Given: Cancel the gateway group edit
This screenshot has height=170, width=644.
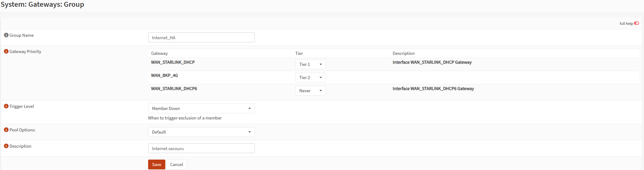Looking at the screenshot, I should click(x=177, y=164).
